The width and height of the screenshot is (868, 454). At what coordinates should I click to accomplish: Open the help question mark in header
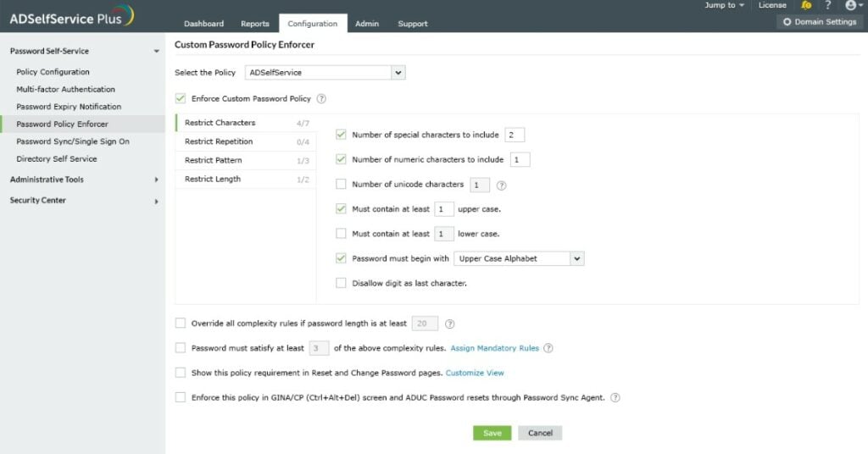(827, 6)
